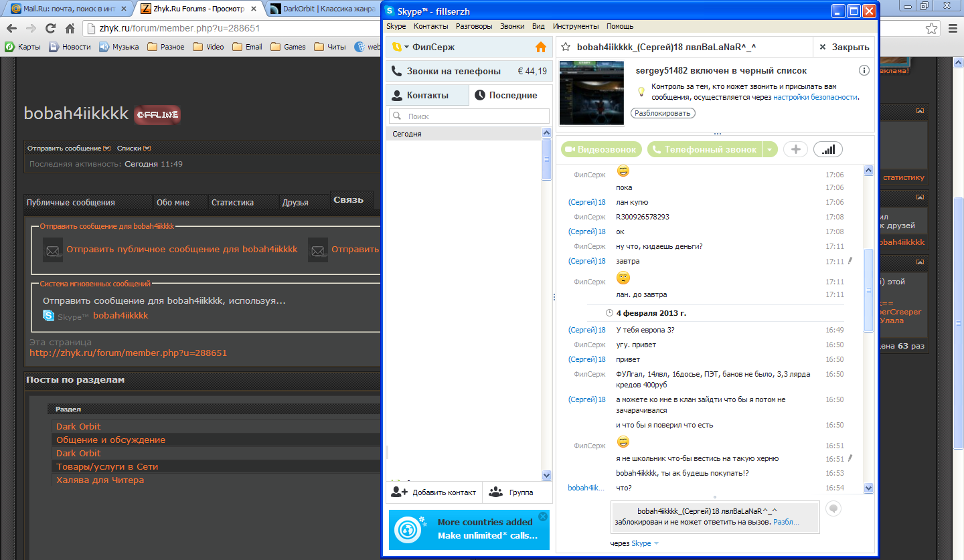Open the info icon in the blacklist notice
This screenshot has width=964, height=560.
tap(864, 70)
